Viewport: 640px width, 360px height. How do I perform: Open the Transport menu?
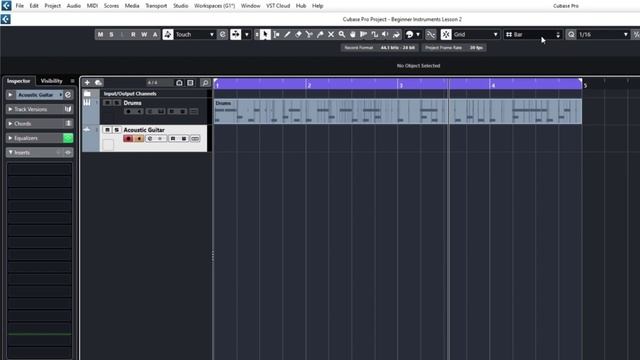156,6
